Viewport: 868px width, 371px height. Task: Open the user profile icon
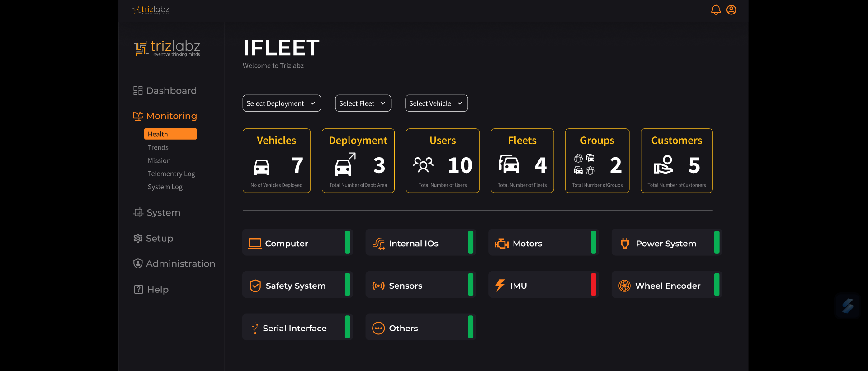point(731,10)
